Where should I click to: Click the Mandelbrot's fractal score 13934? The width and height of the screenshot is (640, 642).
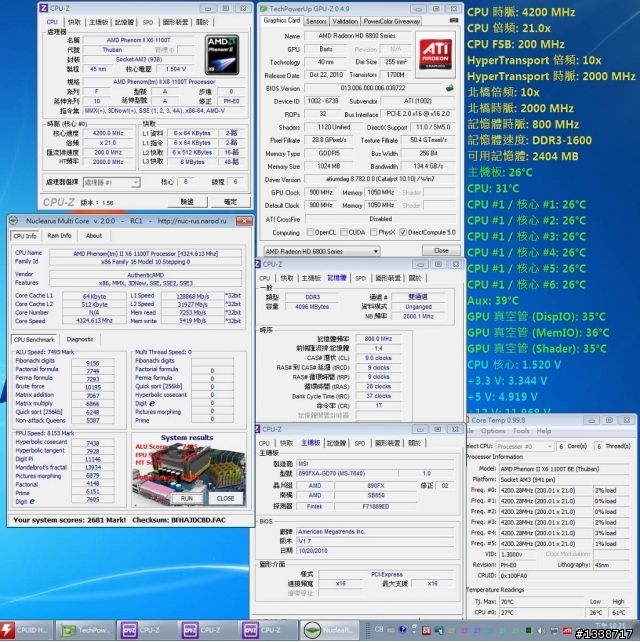tap(93, 467)
